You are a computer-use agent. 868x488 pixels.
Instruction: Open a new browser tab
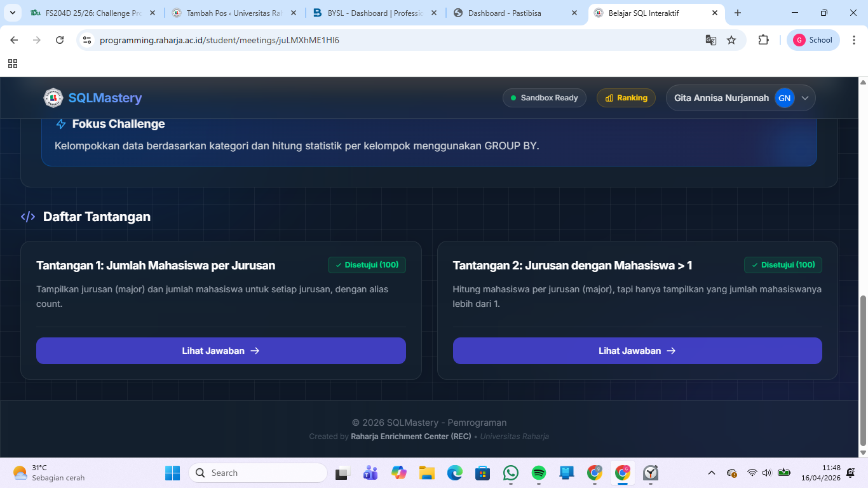(x=738, y=13)
